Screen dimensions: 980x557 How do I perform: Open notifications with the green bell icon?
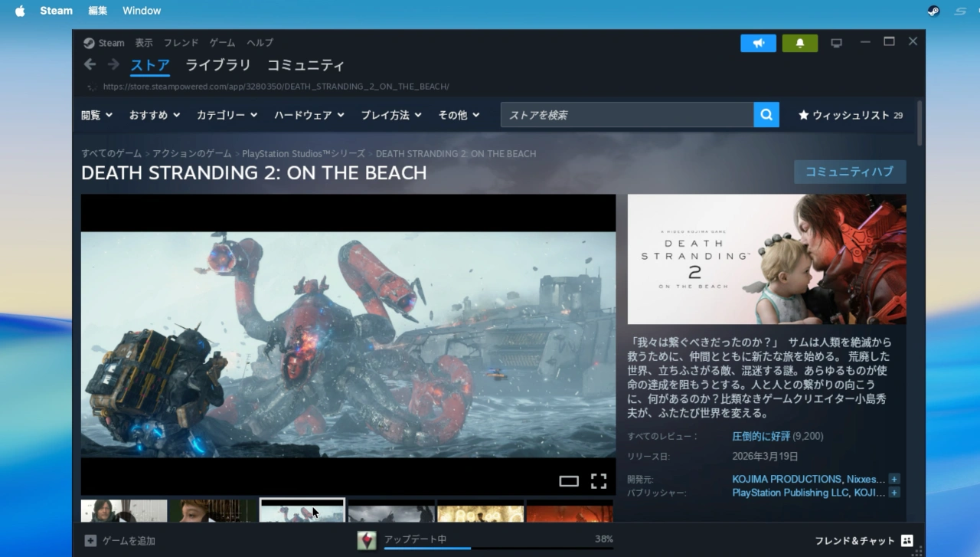point(799,43)
